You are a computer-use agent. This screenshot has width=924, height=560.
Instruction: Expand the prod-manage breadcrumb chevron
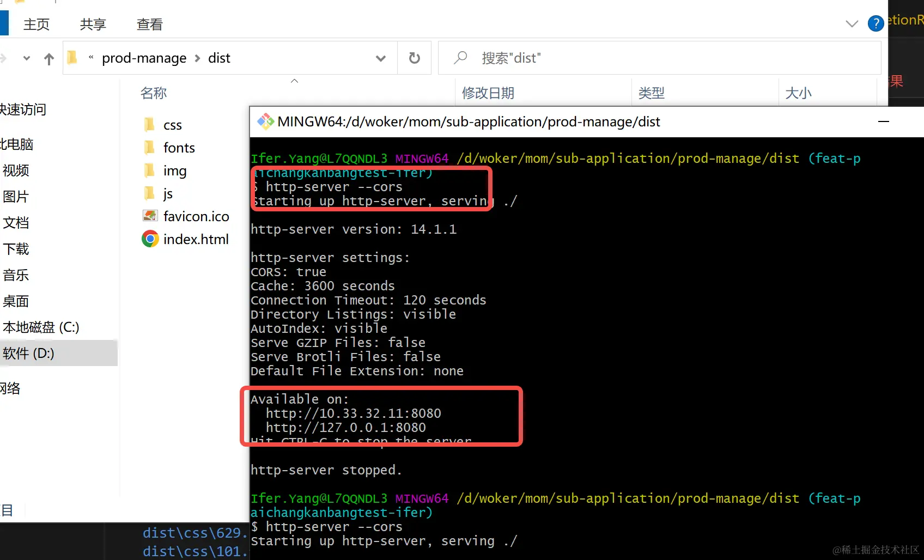(198, 58)
